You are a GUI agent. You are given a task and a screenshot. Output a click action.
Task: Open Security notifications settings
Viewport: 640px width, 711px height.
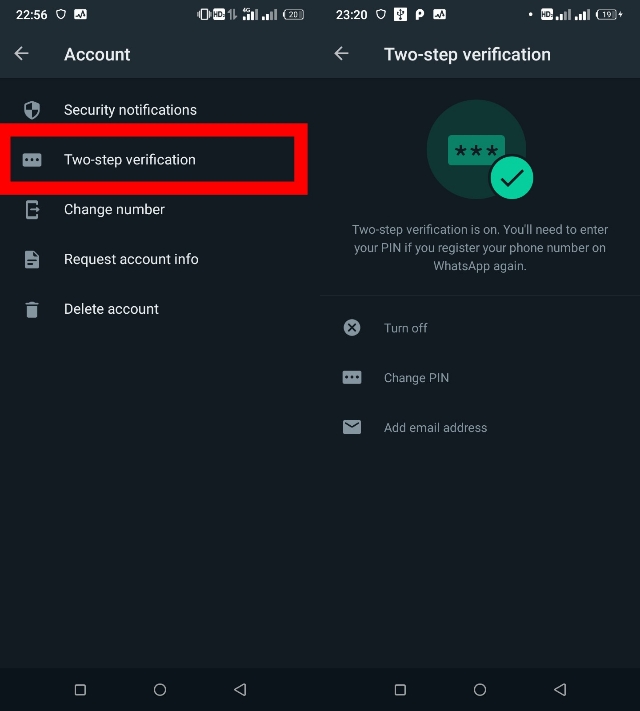click(130, 110)
